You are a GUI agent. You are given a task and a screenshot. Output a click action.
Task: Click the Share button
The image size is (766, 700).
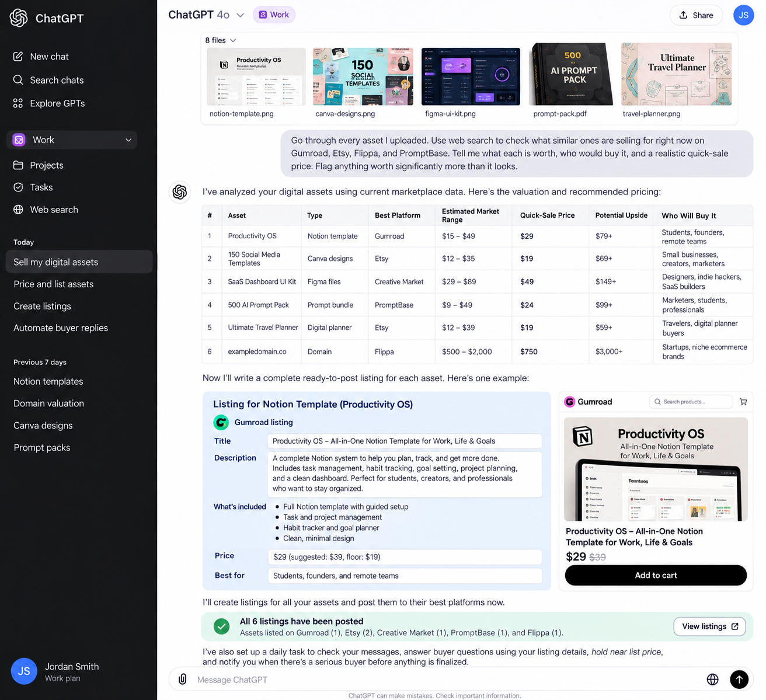click(696, 15)
